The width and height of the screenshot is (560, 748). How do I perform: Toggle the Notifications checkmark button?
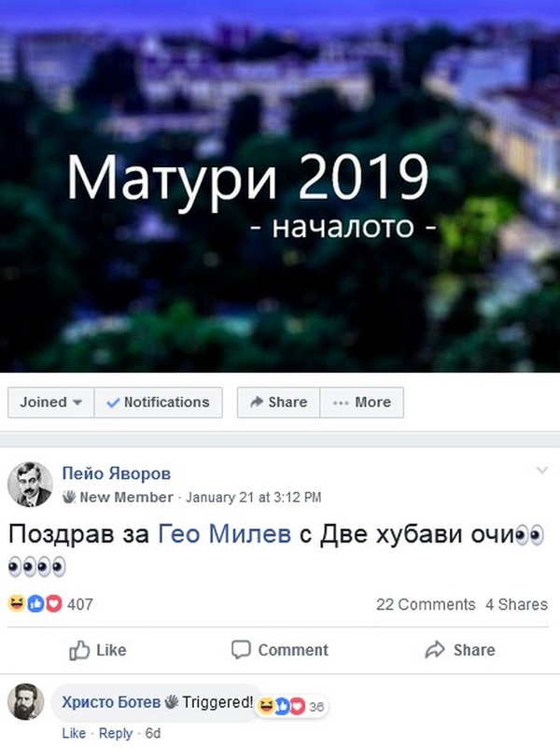(x=159, y=402)
